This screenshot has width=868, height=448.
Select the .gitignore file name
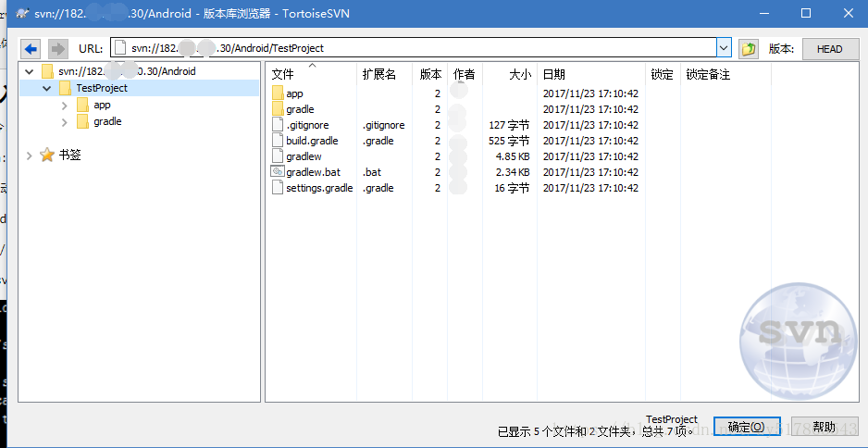[307, 125]
